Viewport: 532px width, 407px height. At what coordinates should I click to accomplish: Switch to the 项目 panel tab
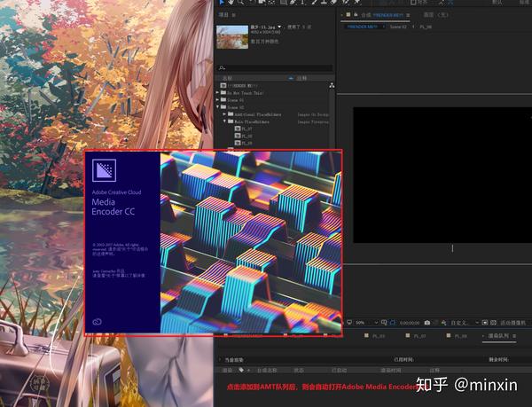pos(223,15)
